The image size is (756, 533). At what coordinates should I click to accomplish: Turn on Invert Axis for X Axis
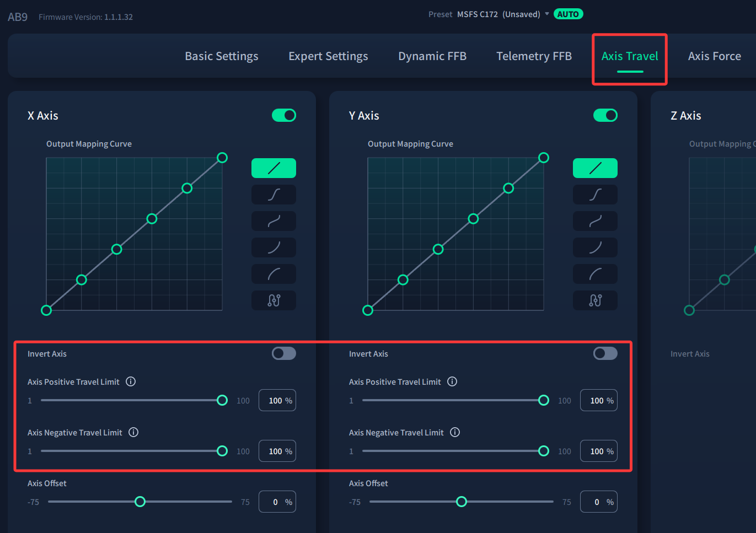click(284, 353)
